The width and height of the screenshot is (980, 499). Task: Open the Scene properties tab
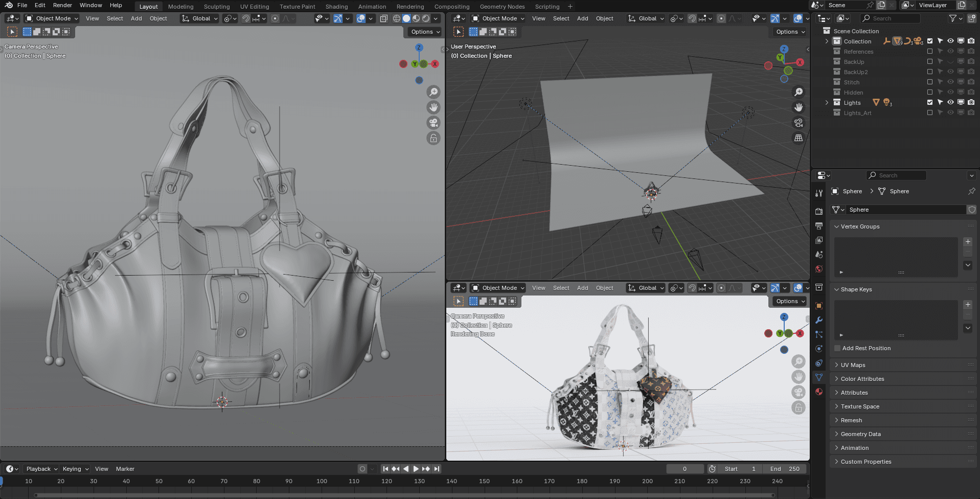click(819, 254)
